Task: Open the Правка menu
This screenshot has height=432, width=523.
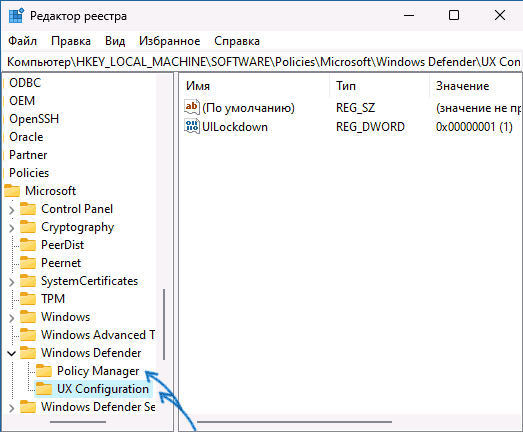Action: [71, 41]
